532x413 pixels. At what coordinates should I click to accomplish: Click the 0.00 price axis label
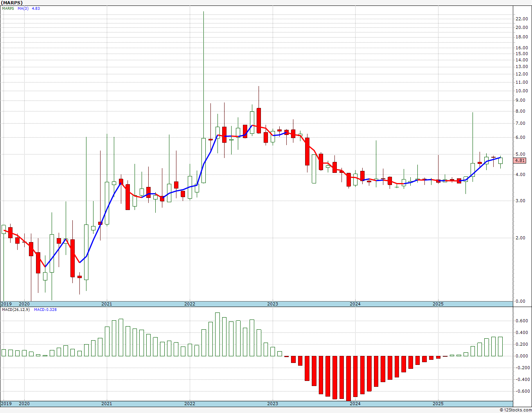[x=520, y=301]
